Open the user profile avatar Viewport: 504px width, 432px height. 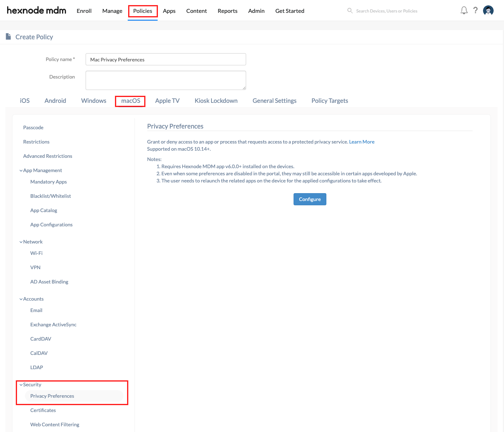[488, 10]
